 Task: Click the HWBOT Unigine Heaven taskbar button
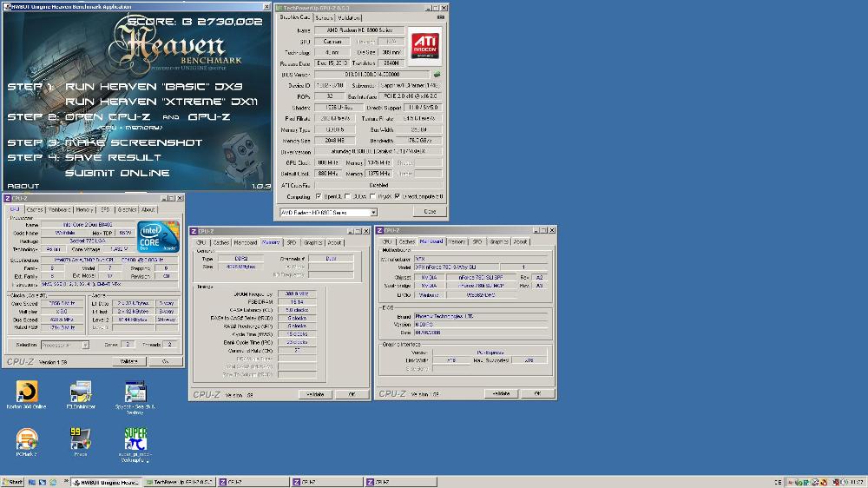(x=106, y=482)
